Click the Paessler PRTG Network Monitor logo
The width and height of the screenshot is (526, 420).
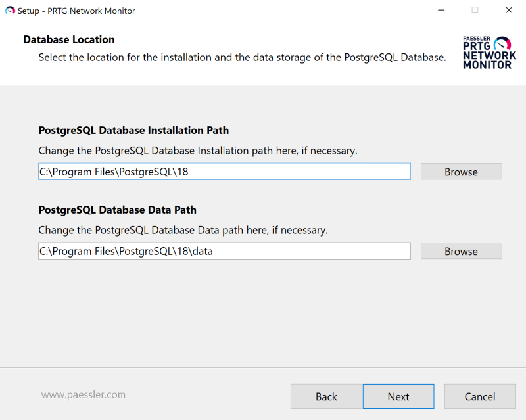tap(487, 53)
